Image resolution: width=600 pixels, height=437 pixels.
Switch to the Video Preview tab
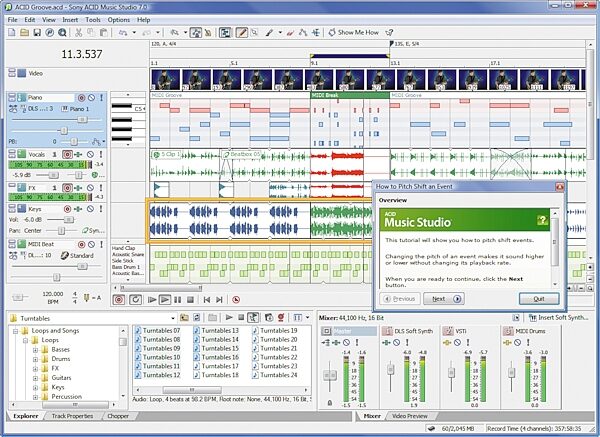(409, 416)
